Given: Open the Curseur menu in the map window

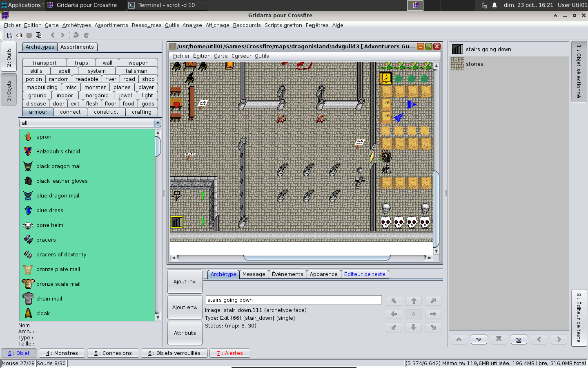Looking at the screenshot, I should (x=241, y=56).
